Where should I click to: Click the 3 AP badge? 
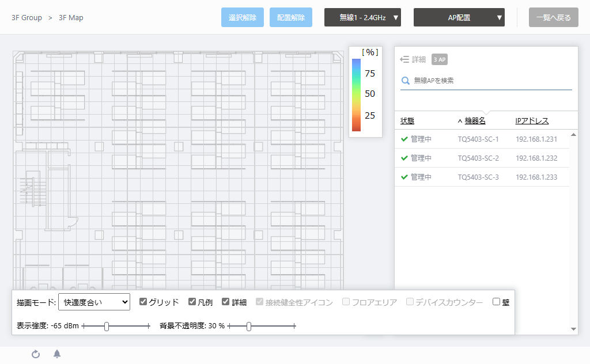(439, 59)
